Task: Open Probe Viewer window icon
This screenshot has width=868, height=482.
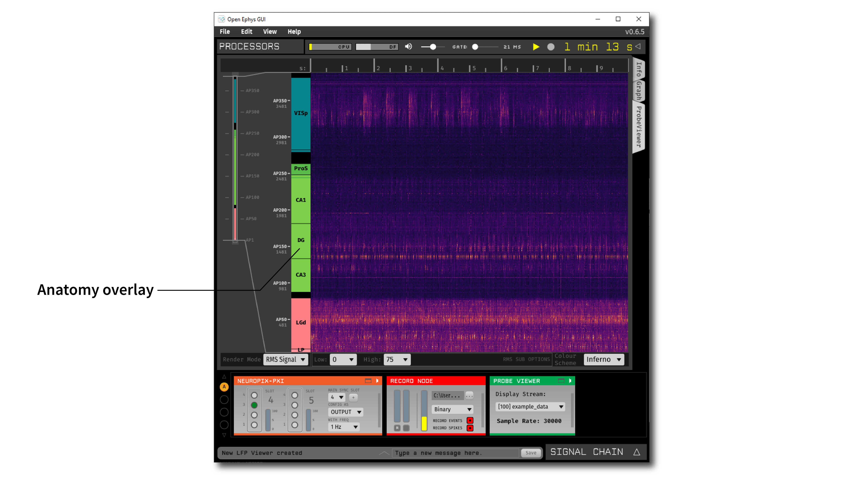Action: click(561, 381)
